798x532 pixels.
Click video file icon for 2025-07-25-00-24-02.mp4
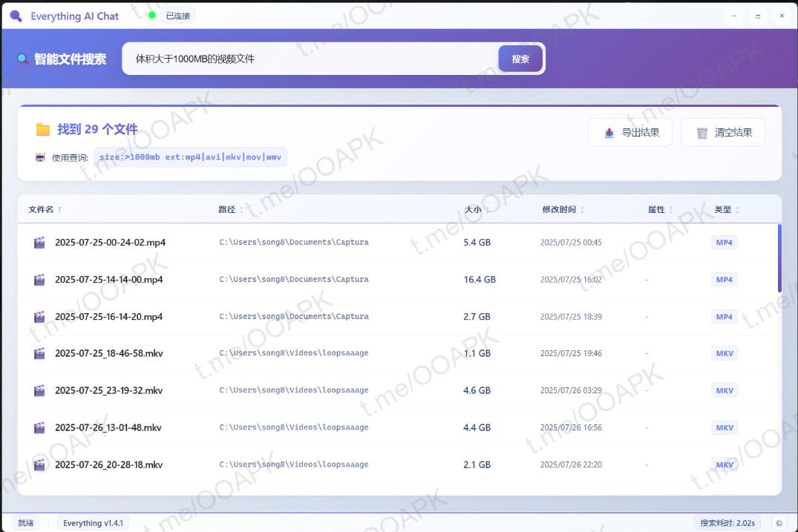39,243
